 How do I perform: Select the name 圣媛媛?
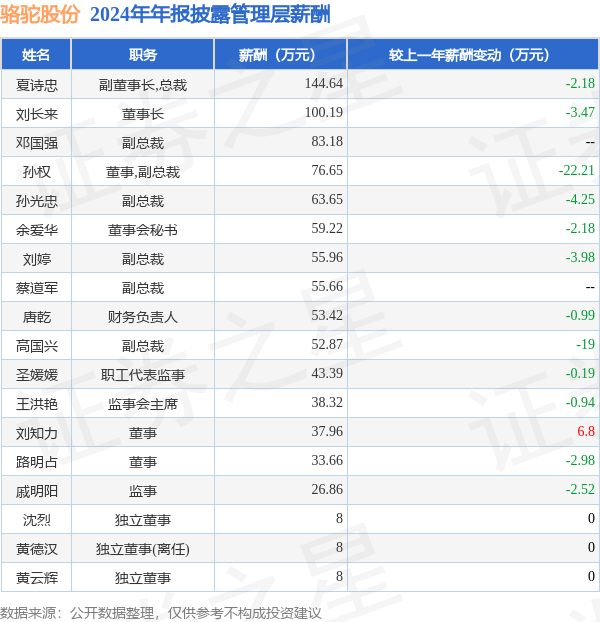pyautogui.click(x=37, y=374)
